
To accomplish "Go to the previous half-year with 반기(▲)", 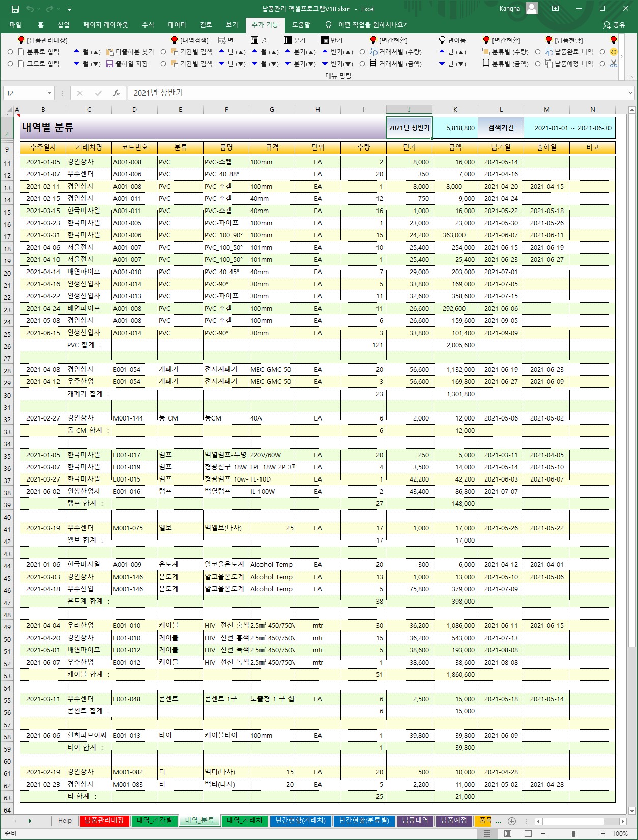I will (x=337, y=52).
